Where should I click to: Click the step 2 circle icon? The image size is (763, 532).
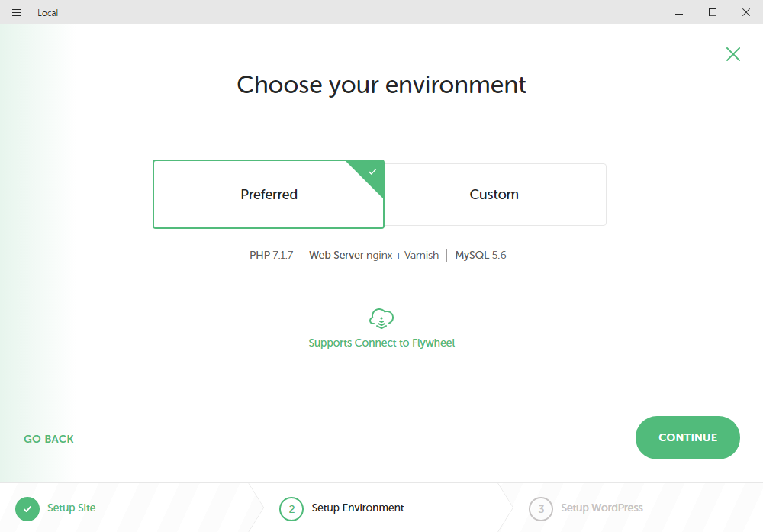pyautogui.click(x=291, y=508)
